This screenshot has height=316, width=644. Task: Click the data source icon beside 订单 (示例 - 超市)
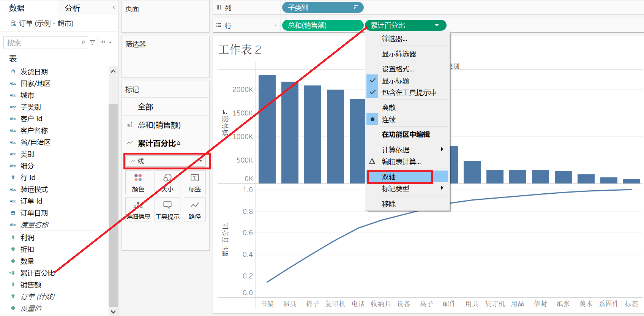(x=13, y=24)
